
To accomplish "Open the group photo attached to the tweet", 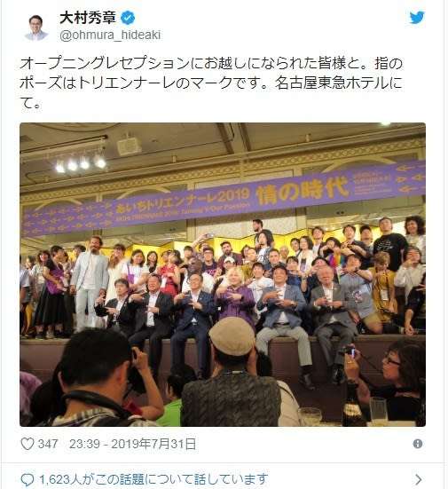I will point(223,274).
